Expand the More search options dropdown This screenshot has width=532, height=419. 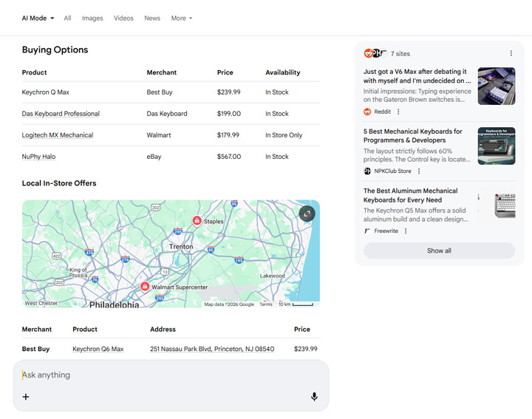tap(181, 18)
